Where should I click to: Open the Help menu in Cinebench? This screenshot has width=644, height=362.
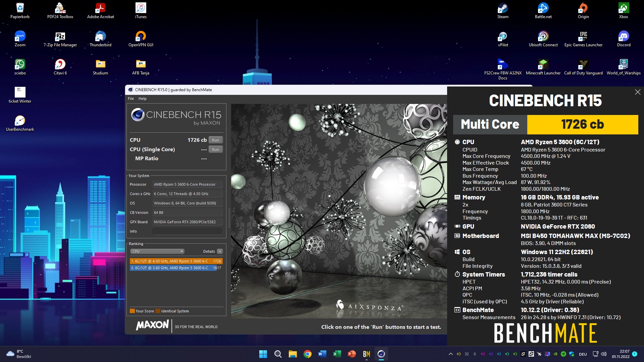143,99
